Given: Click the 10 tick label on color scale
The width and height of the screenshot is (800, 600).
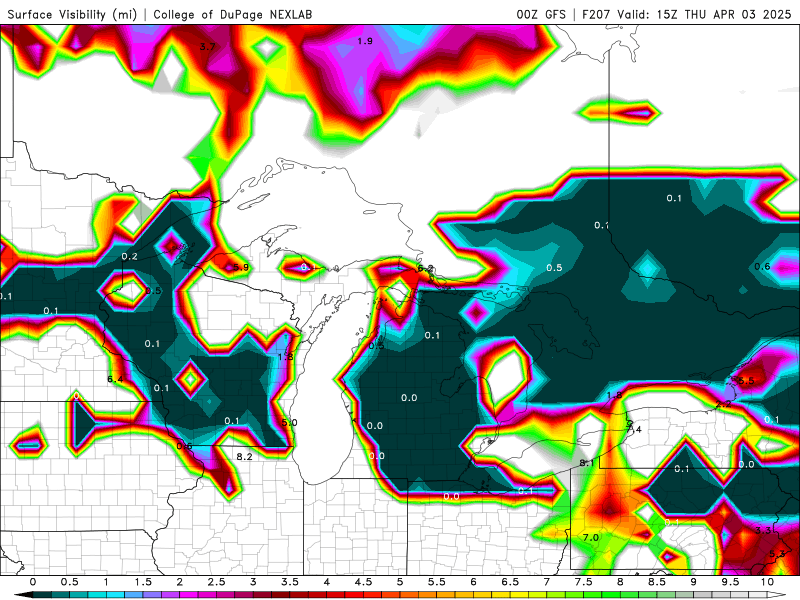Looking at the screenshot, I should [767, 582].
